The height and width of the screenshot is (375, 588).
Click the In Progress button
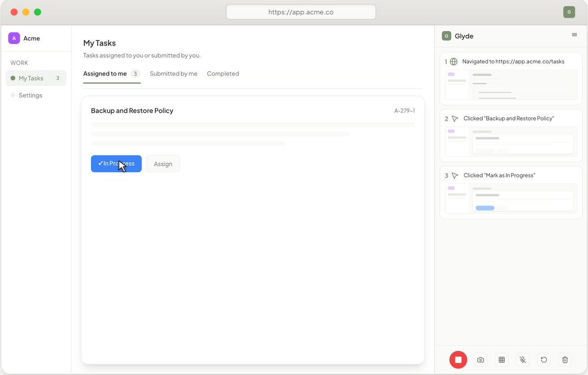(116, 164)
